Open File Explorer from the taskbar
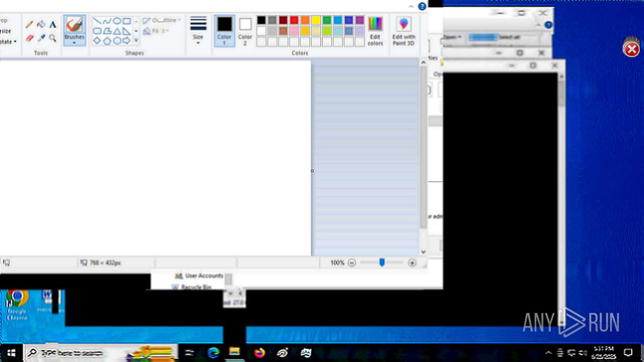The width and height of the screenshot is (644, 362). click(x=235, y=353)
